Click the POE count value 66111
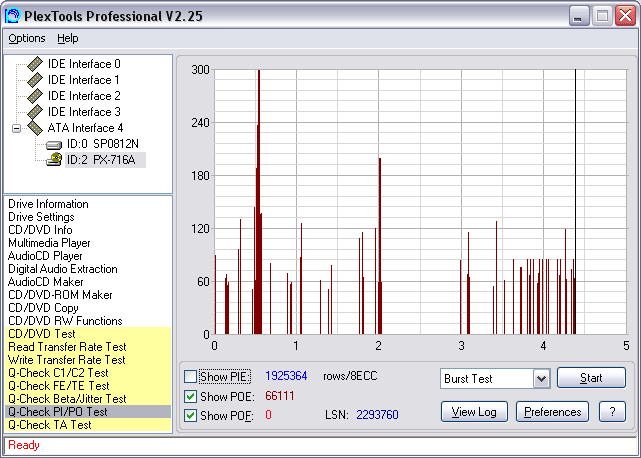This screenshot has width=641, height=458. (x=280, y=396)
